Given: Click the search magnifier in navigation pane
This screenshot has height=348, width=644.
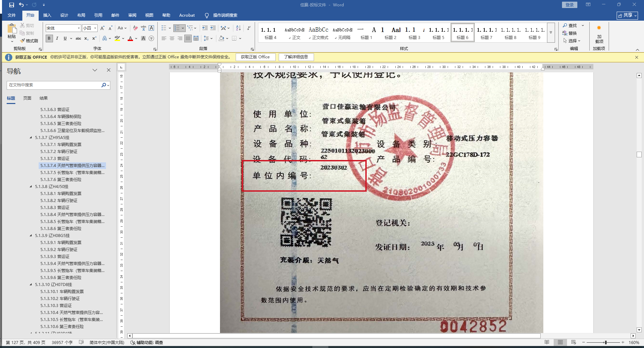Looking at the screenshot, I should (104, 85).
